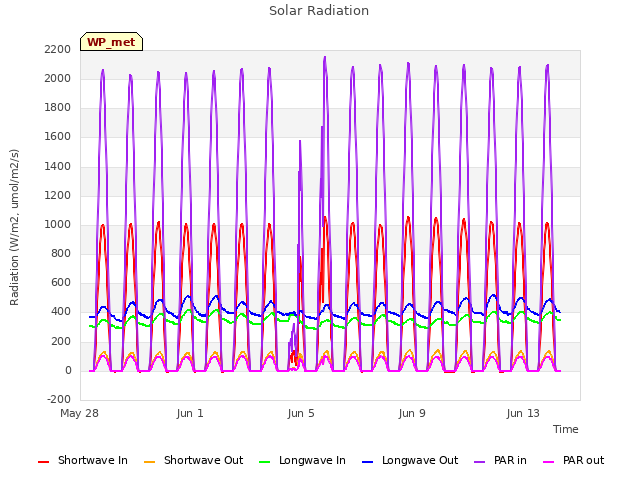Click the orange Shortwave Out legend swatch
The height and width of the screenshot is (480, 640).
(149, 462)
